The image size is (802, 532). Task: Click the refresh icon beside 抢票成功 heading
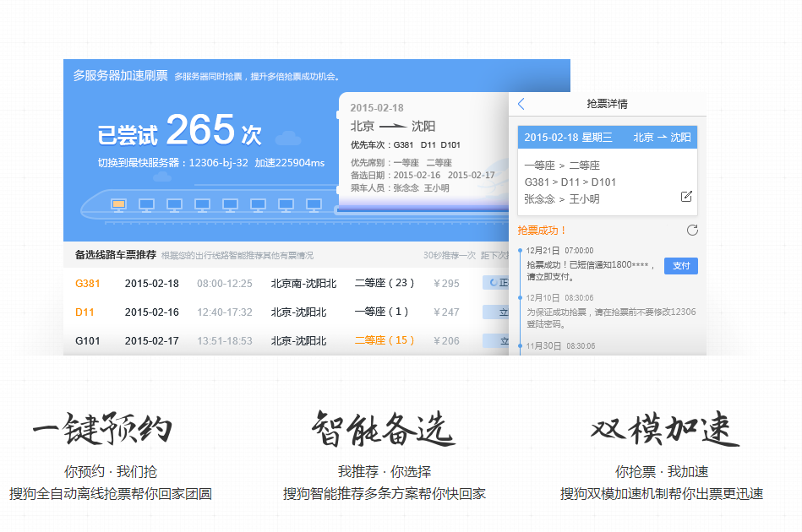click(x=691, y=231)
